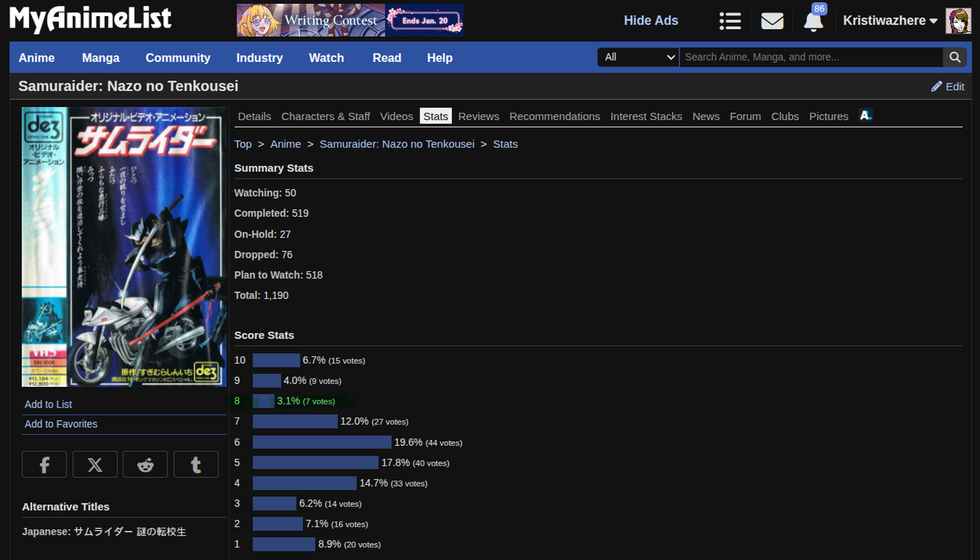980x560 pixels.
Task: Open the Community menu
Action: click(178, 57)
